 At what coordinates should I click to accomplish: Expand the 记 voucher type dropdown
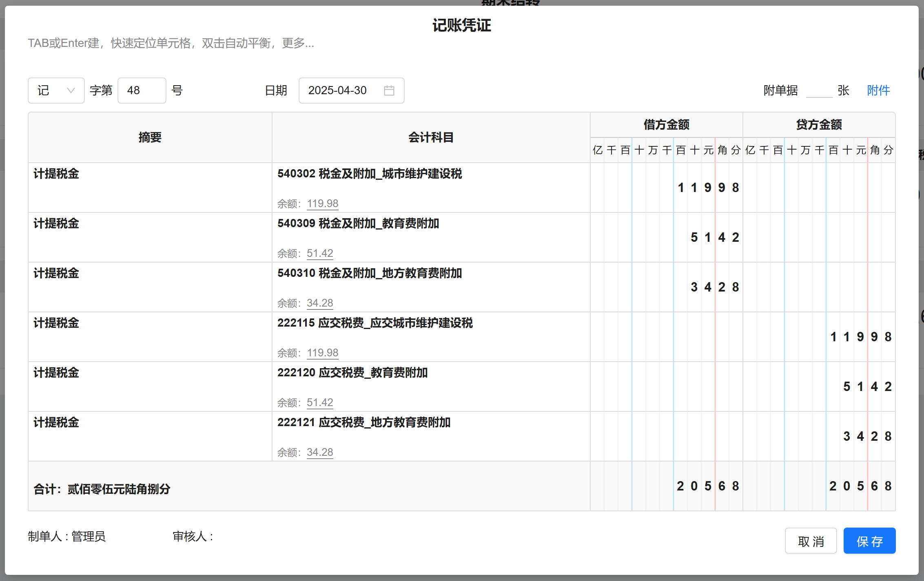pyautogui.click(x=56, y=91)
